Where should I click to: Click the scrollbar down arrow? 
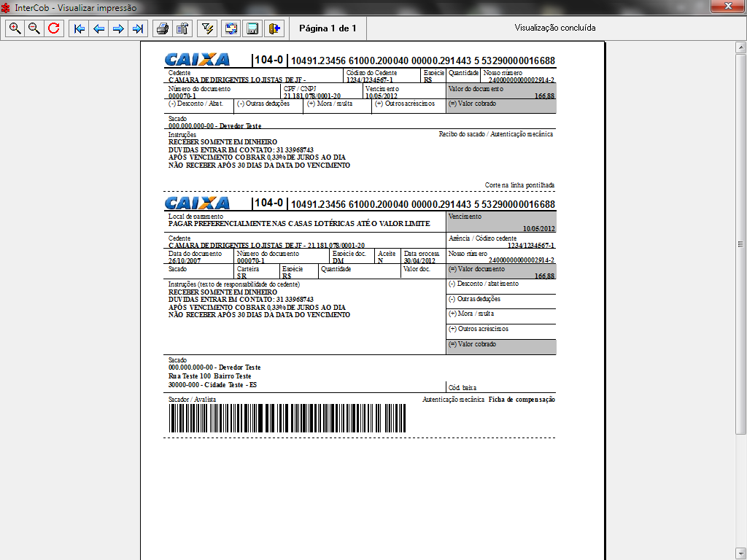(740, 553)
